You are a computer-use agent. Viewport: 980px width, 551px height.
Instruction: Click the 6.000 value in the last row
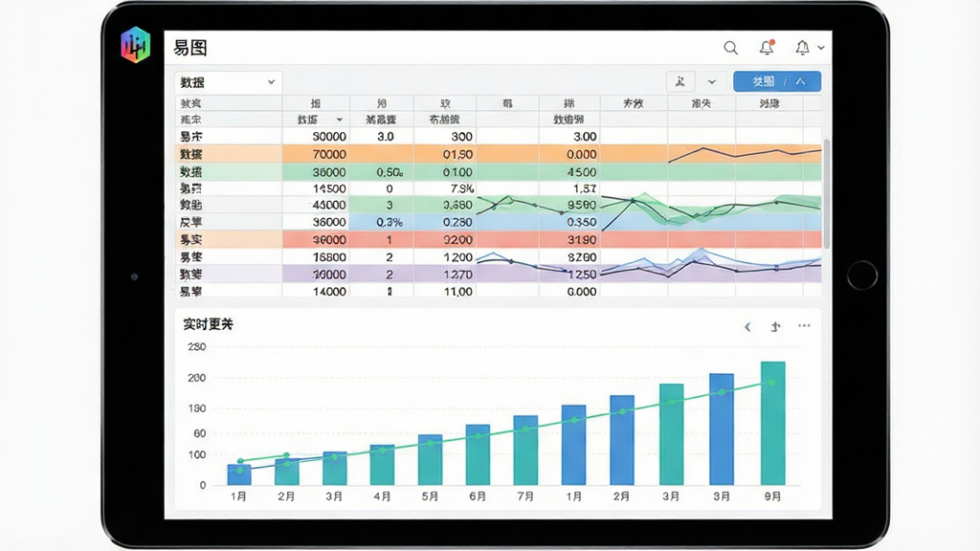581,291
